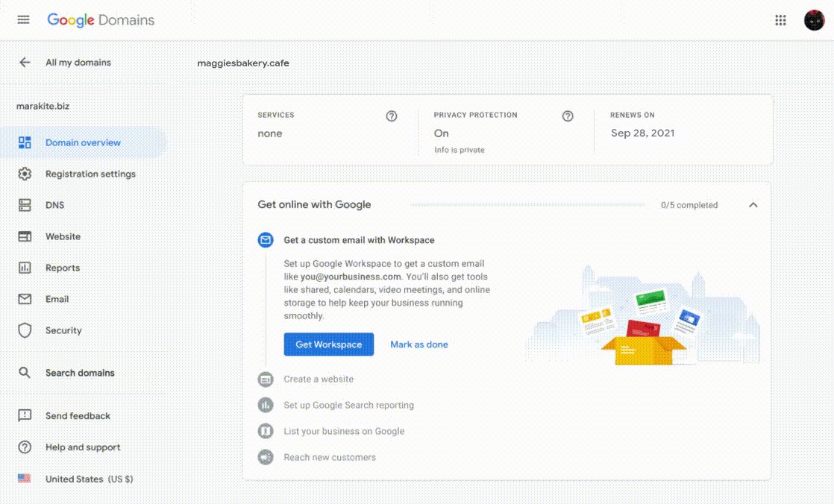Click the blue Workspace email step icon

click(x=266, y=240)
